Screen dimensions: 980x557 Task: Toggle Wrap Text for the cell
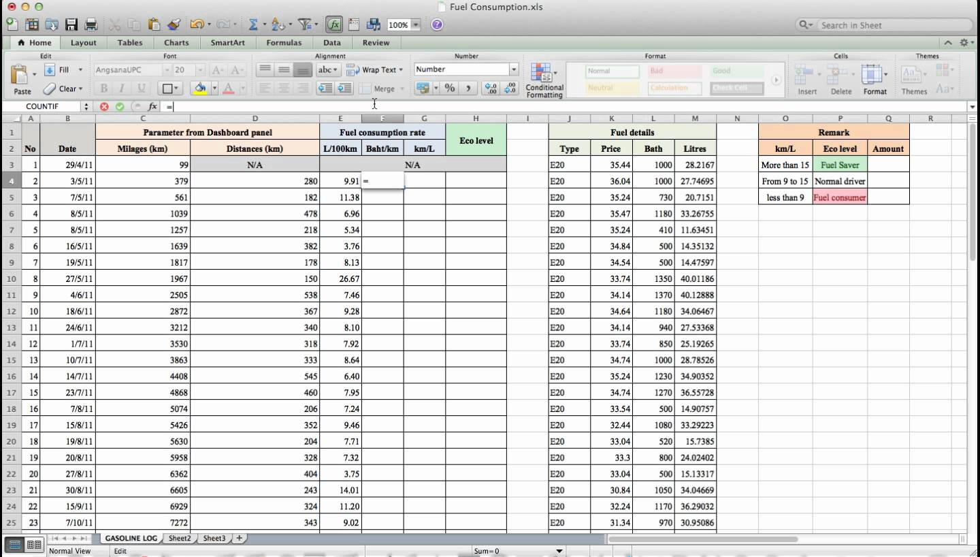pyautogui.click(x=374, y=69)
